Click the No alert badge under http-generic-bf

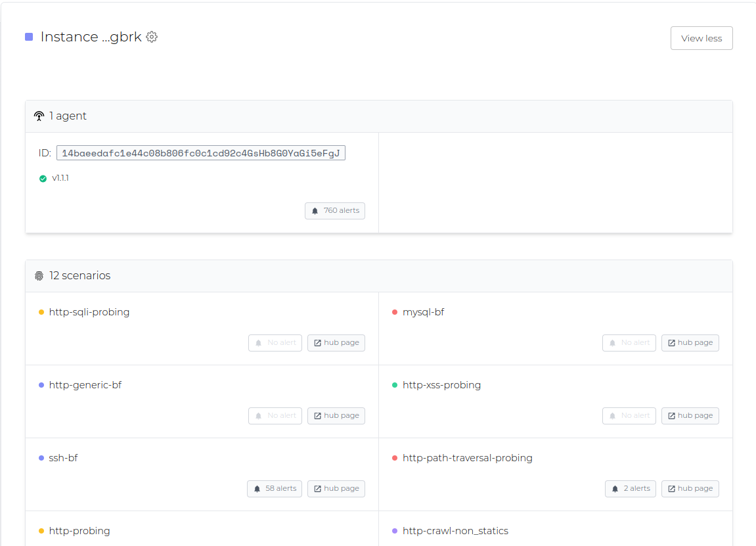tap(275, 415)
